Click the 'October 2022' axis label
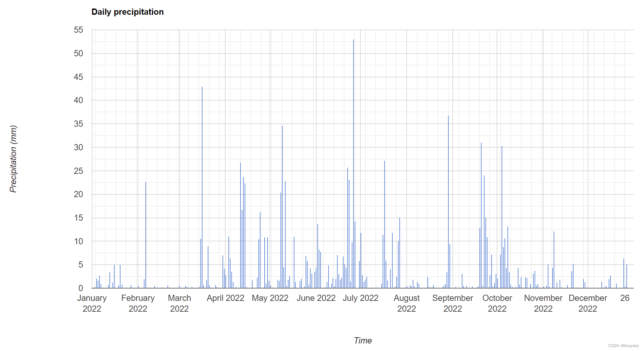This screenshot has width=644, height=351. coord(497,303)
